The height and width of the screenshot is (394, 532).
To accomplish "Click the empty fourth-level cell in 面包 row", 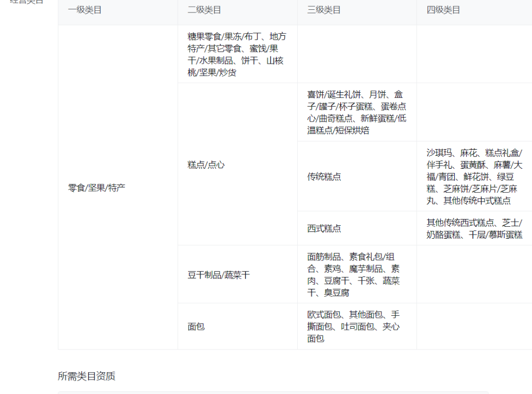I will (474, 327).
